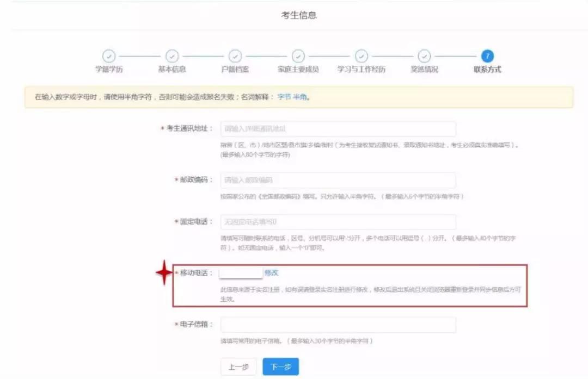Select the 固定电话 input field
This screenshot has height=379, width=588.
click(x=338, y=222)
